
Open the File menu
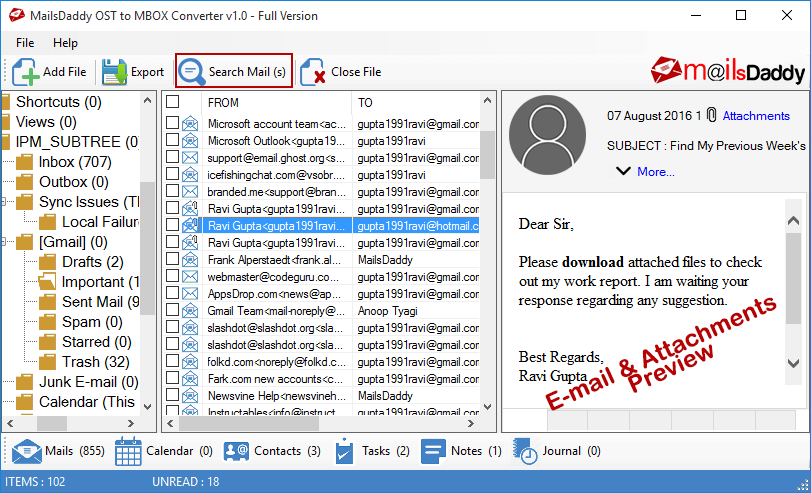click(25, 43)
